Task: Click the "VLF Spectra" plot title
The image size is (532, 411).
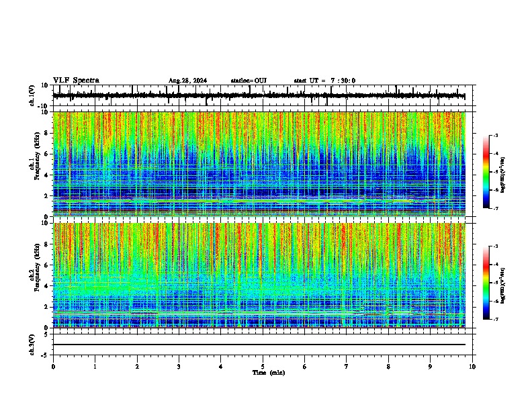Action: coord(76,81)
